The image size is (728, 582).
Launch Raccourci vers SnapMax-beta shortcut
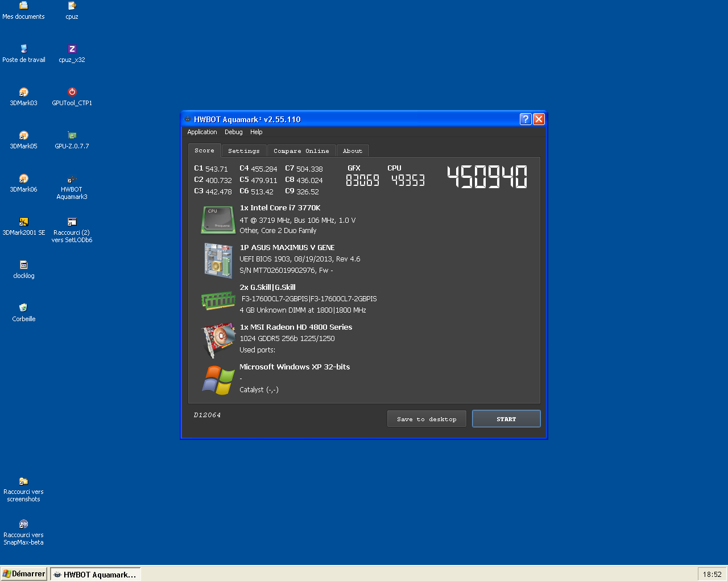pyautogui.click(x=23, y=533)
